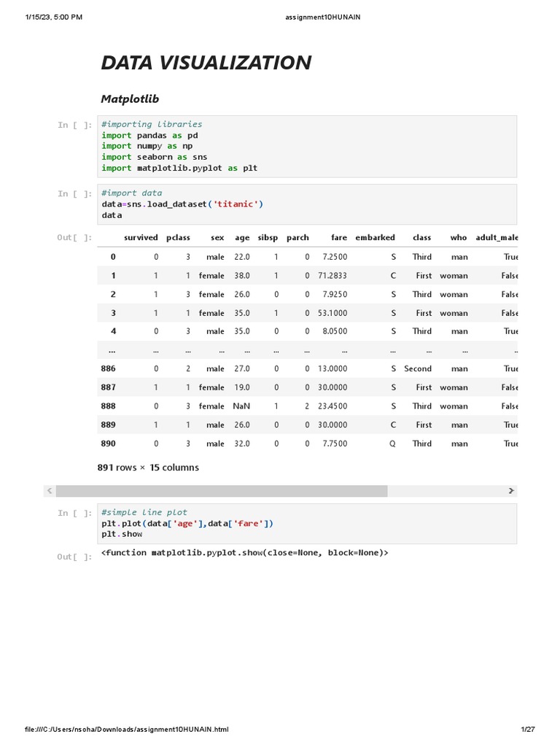
Task: Click row index 0 of the dataframe
Action: click(x=113, y=257)
